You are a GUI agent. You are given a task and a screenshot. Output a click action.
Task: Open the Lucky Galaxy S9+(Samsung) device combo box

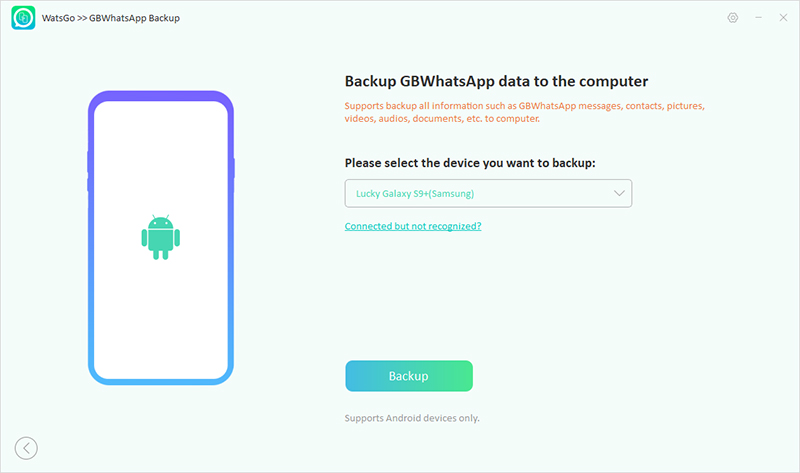coord(480,193)
